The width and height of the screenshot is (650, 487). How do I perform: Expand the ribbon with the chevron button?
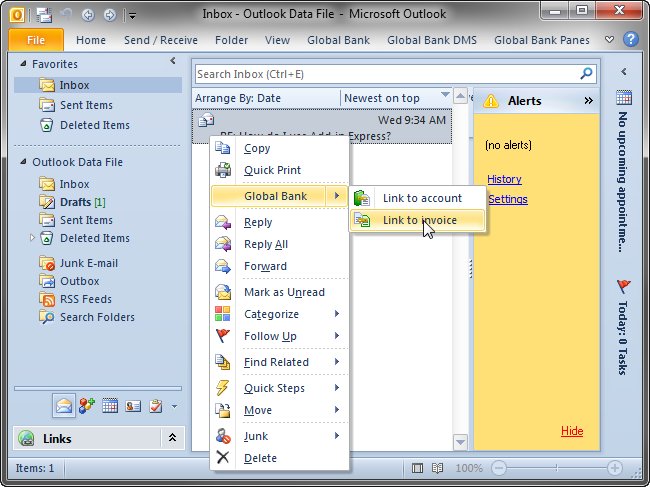609,40
